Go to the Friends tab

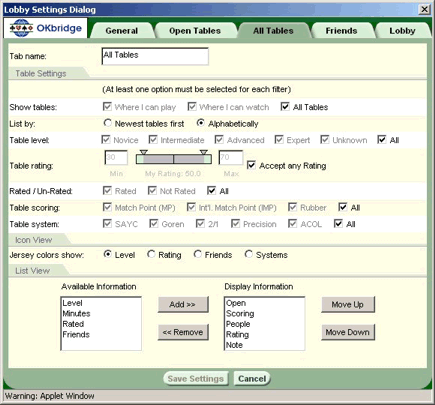click(x=341, y=31)
